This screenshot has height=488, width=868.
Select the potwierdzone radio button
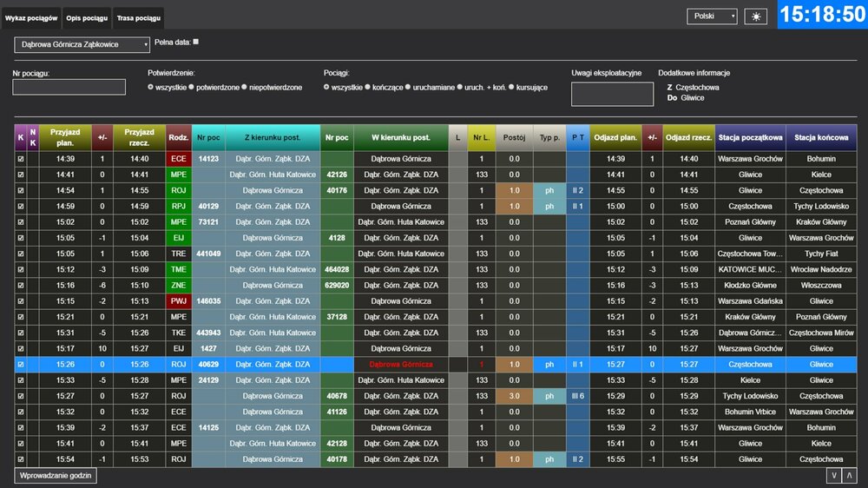coord(194,88)
